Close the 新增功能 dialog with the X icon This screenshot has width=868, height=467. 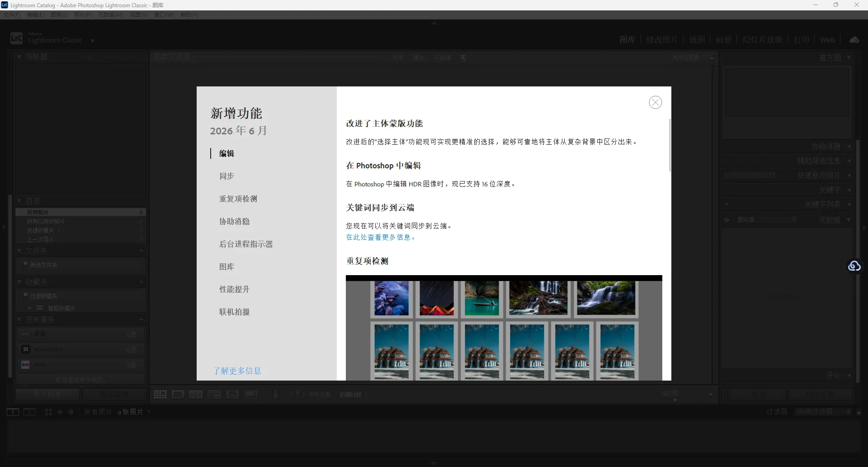pos(655,102)
